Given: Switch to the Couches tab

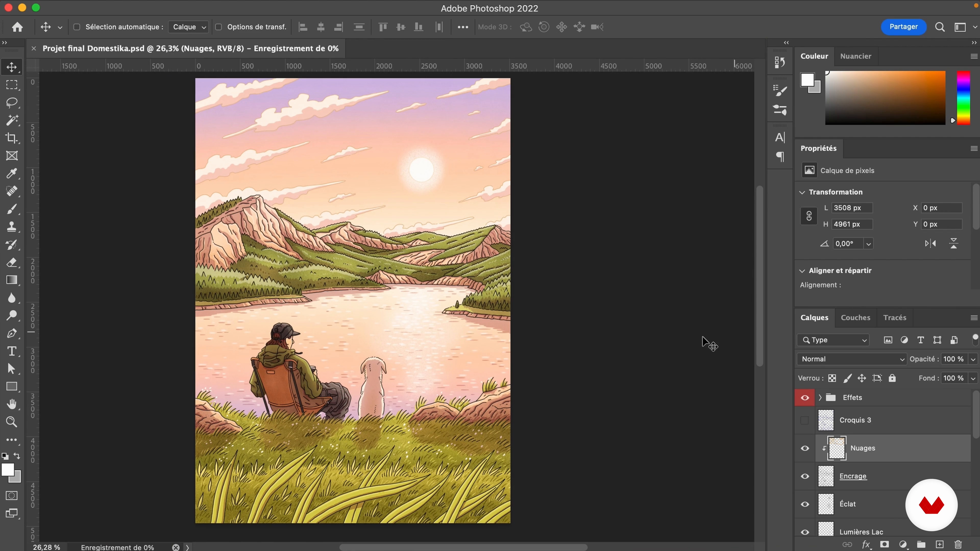Looking at the screenshot, I should [856, 318].
